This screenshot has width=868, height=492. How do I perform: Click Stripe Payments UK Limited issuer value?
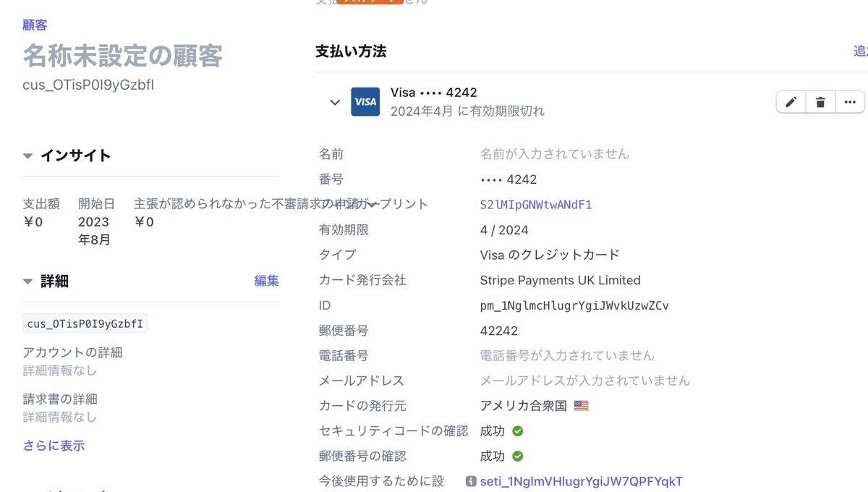561,280
